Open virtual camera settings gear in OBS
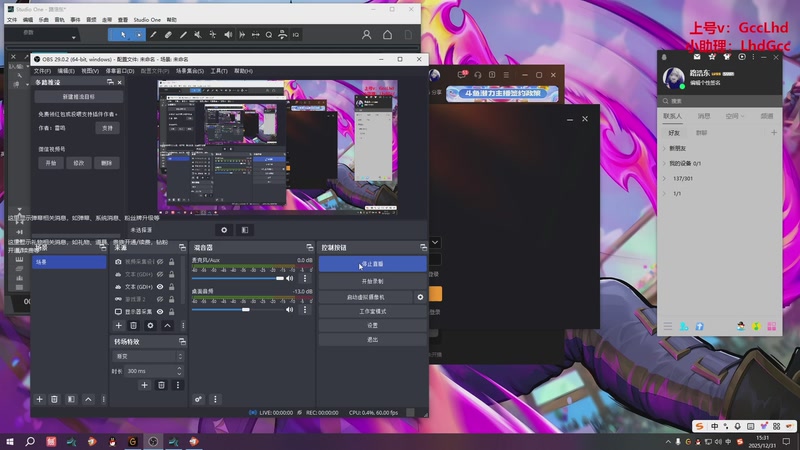The width and height of the screenshot is (800, 450). click(420, 297)
